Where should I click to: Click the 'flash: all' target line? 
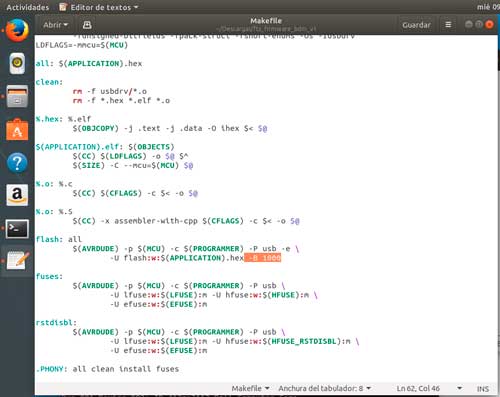[59, 239]
